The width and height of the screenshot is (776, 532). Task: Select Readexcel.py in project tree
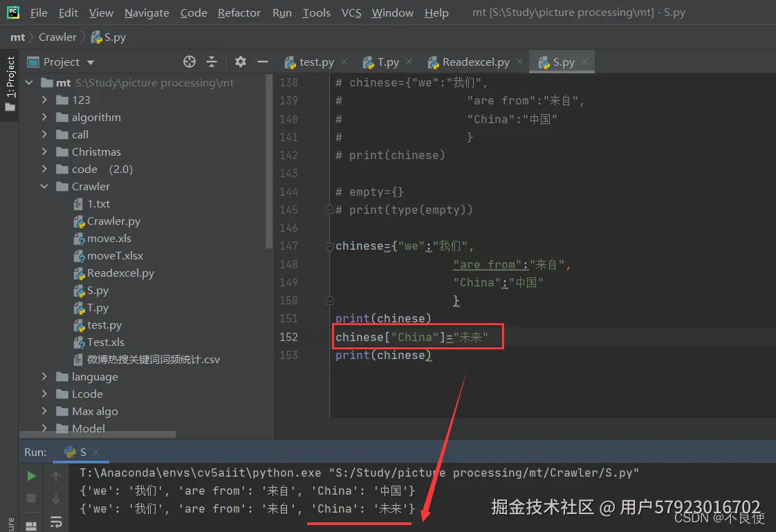(114, 273)
